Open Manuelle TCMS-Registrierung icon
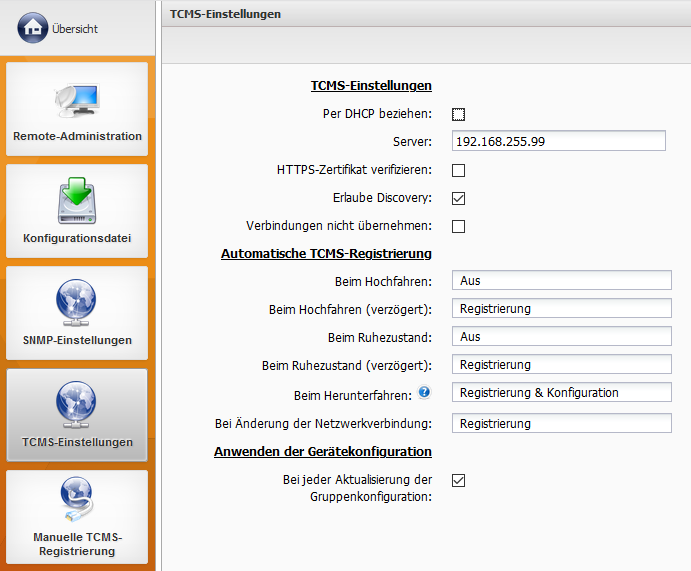Screen dimensions: 691x571 77,502
